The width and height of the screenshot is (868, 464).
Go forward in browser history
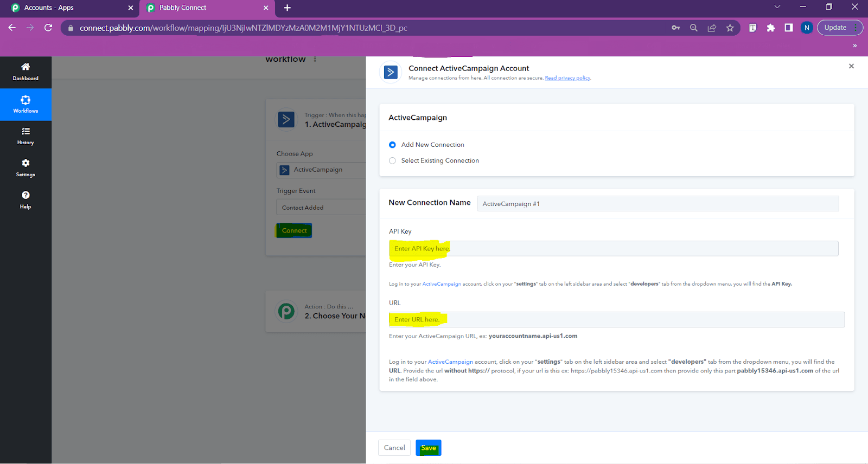pyautogui.click(x=30, y=28)
